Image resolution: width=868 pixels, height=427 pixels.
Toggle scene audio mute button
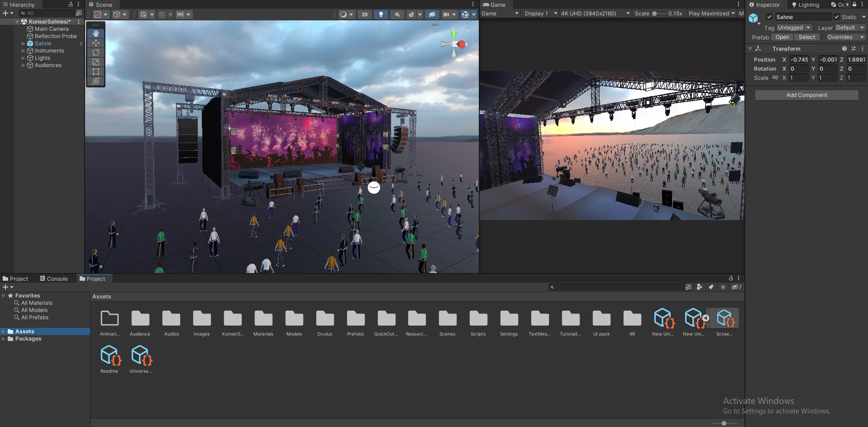click(x=397, y=14)
